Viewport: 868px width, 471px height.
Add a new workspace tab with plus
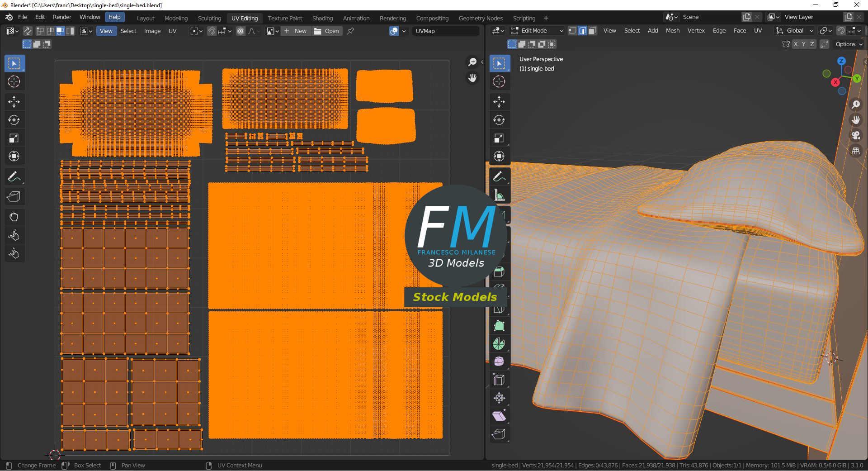pyautogui.click(x=546, y=18)
